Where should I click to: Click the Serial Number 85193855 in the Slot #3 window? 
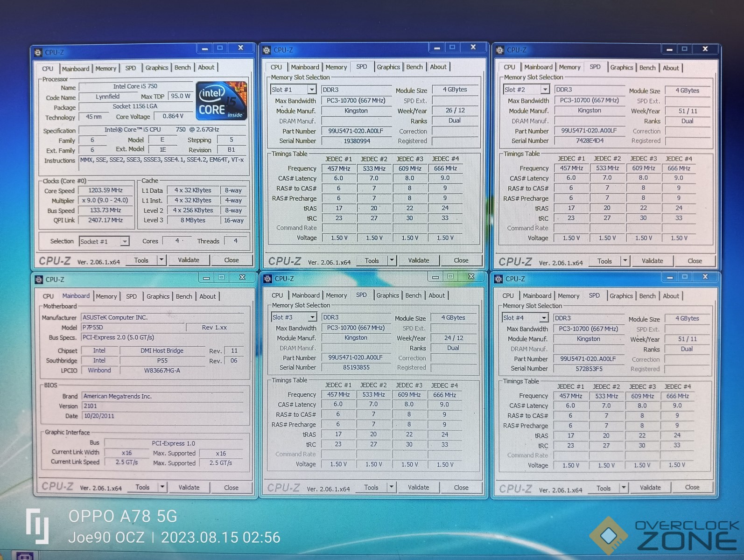(356, 368)
